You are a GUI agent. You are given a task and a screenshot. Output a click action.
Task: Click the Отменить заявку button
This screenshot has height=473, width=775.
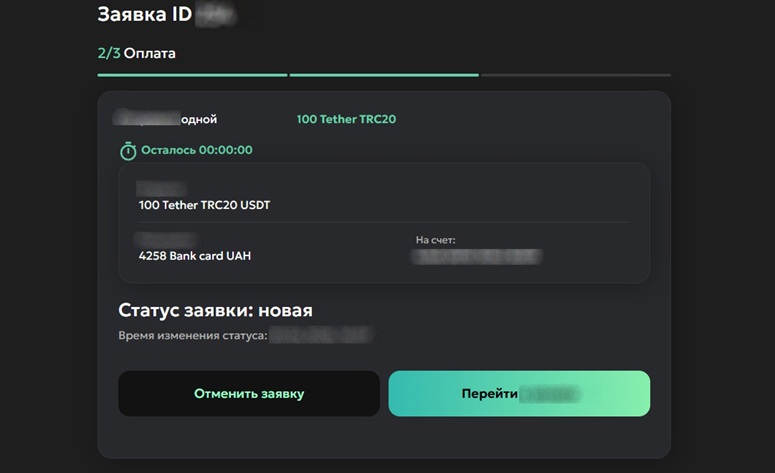click(249, 393)
